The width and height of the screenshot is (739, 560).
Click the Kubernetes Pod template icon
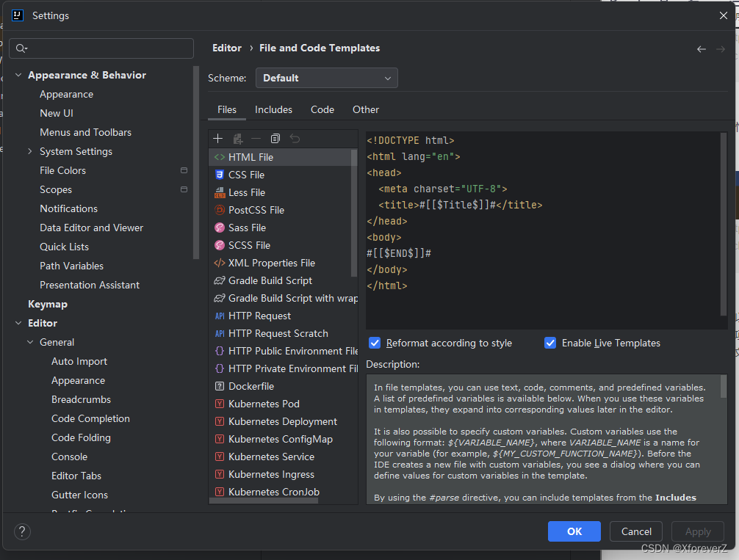[220, 404]
